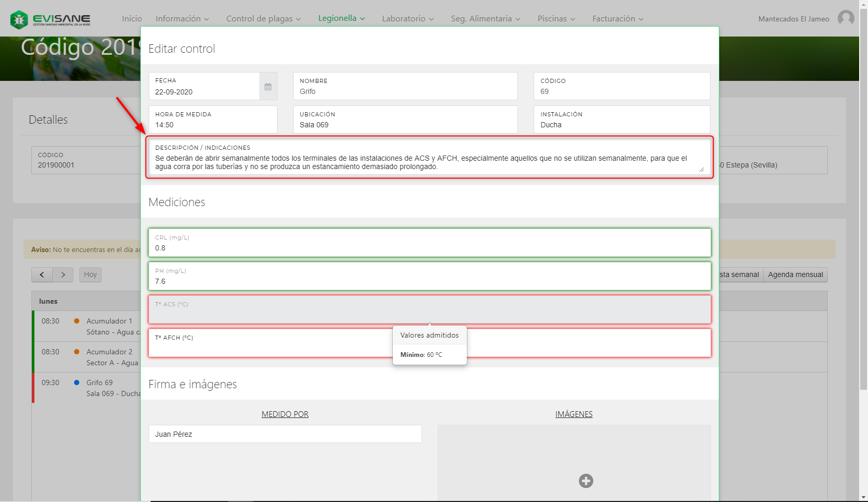This screenshot has height=502, width=868.
Task: Click the CRL (mg/L) input field
Action: tap(429, 248)
